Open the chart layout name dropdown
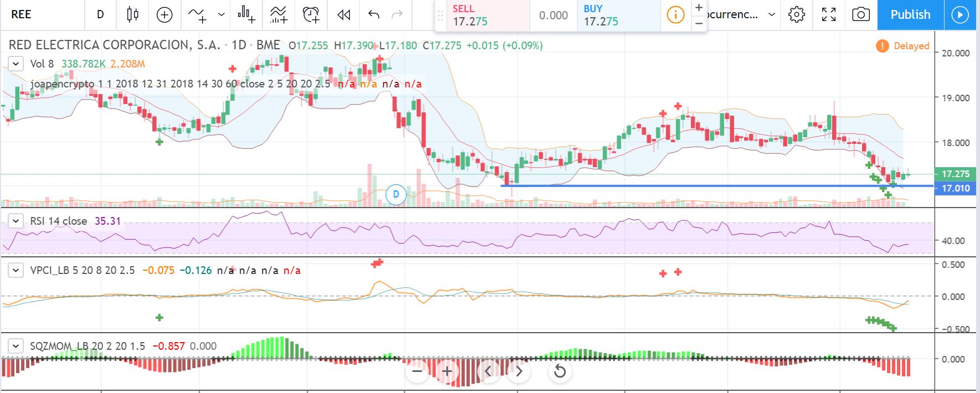This screenshot has height=393, width=980. (x=771, y=15)
